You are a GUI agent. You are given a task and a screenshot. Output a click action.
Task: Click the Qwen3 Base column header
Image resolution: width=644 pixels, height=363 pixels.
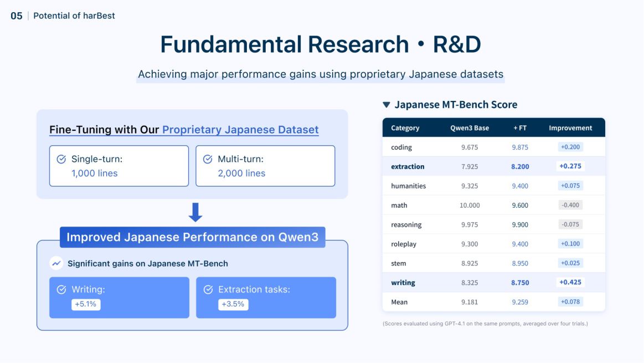point(470,128)
